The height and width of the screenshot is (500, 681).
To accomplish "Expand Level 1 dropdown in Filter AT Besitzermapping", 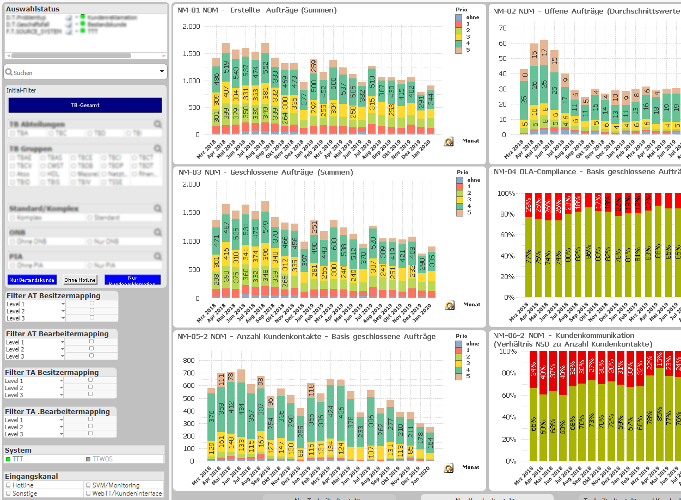I will coord(61,305).
